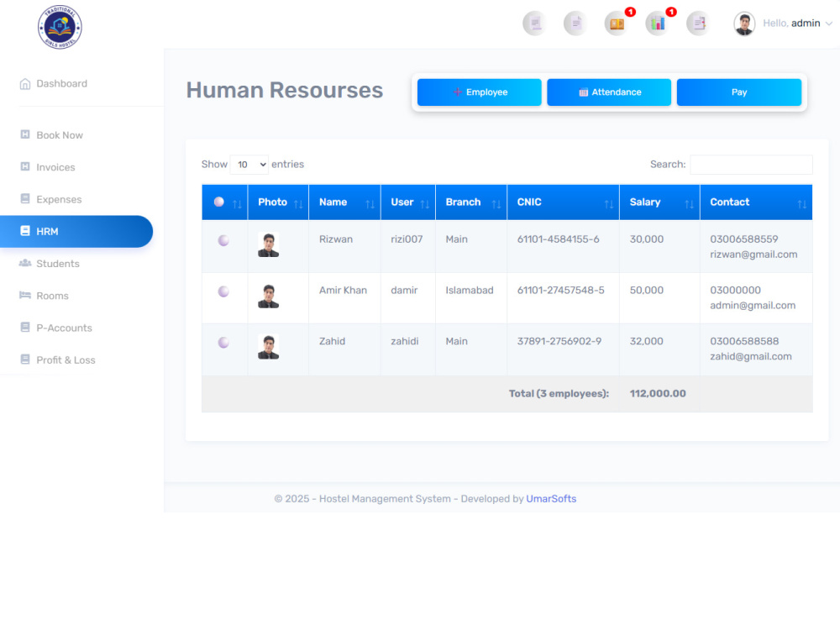
Task: Open the folded-corner page icon in top bar
Action: point(575,24)
